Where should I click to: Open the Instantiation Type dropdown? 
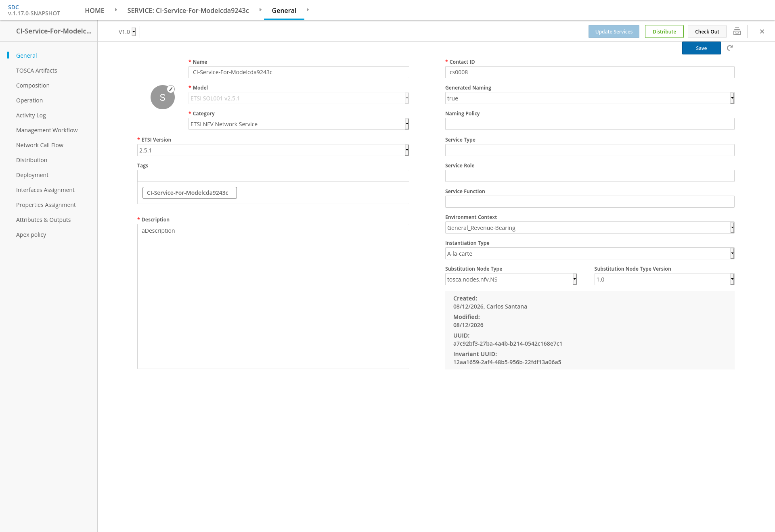pos(590,253)
